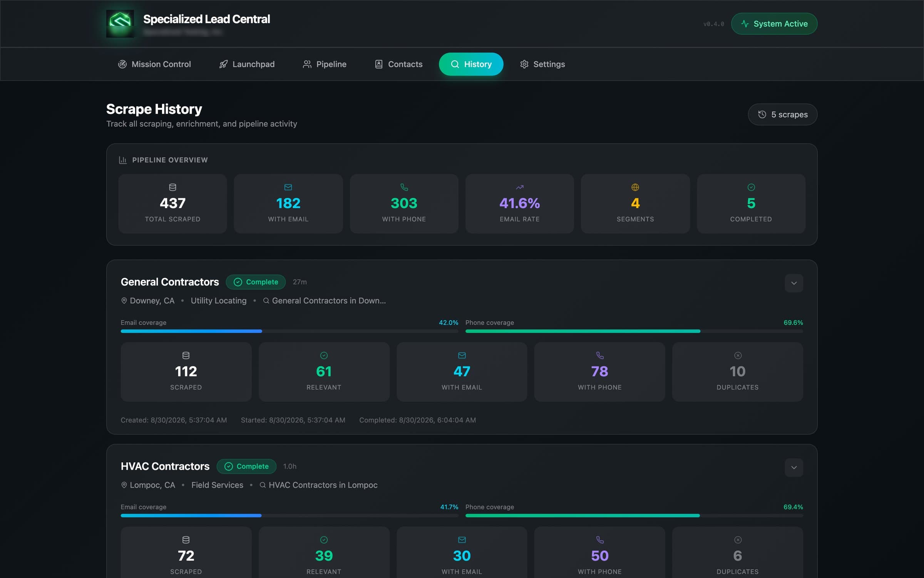924x578 pixels.
Task: Click the phone icon above 303
Action: coord(404,187)
